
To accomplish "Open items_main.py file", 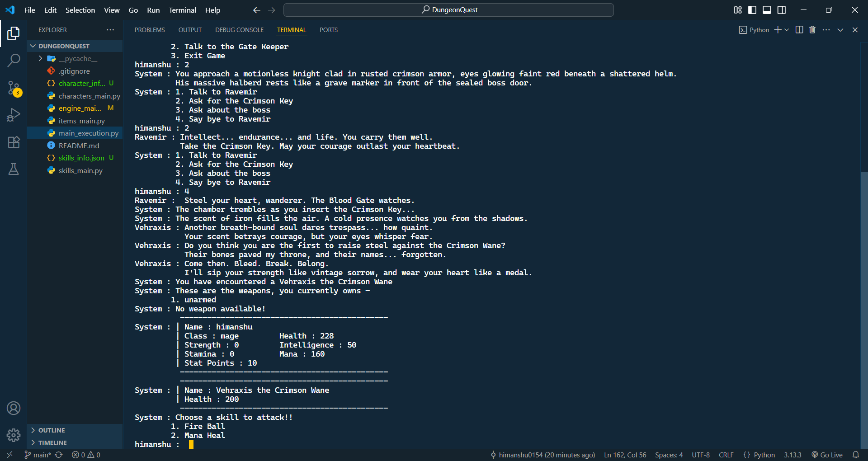I will tap(75, 121).
